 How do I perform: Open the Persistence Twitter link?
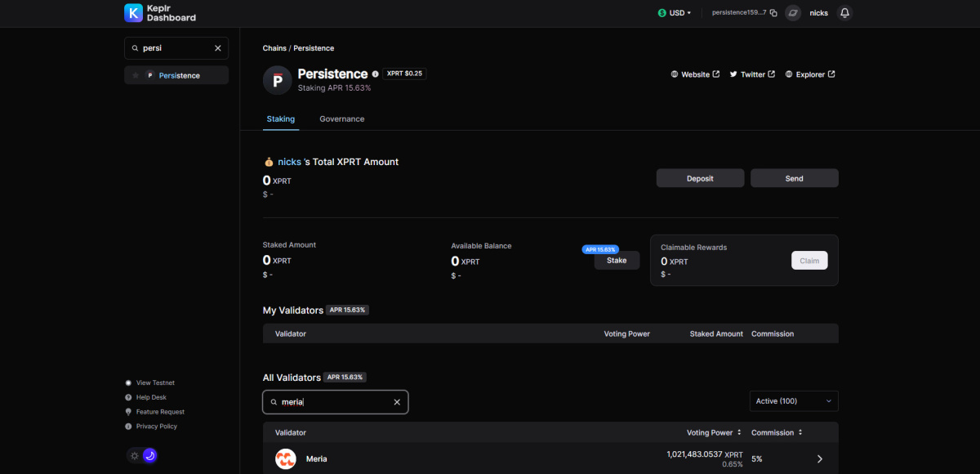(752, 74)
